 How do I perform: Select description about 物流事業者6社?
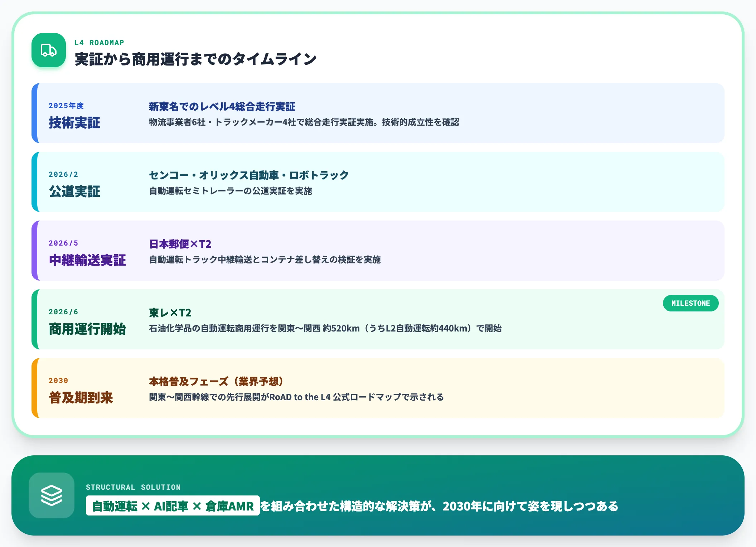tap(304, 122)
